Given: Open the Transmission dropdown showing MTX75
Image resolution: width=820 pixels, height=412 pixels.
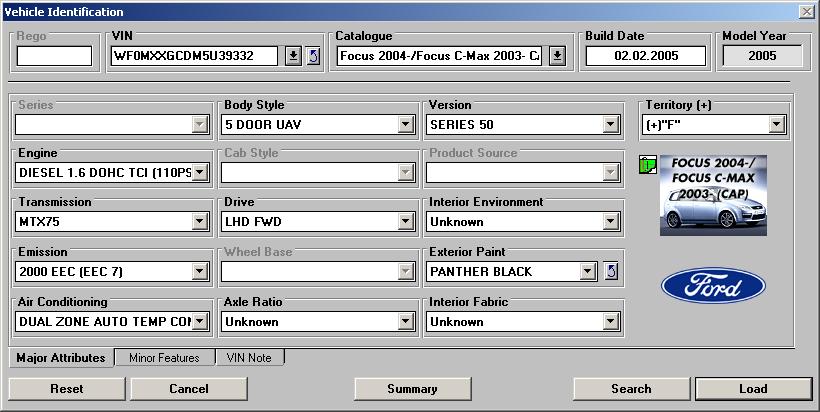Looking at the screenshot, I should tap(200, 222).
